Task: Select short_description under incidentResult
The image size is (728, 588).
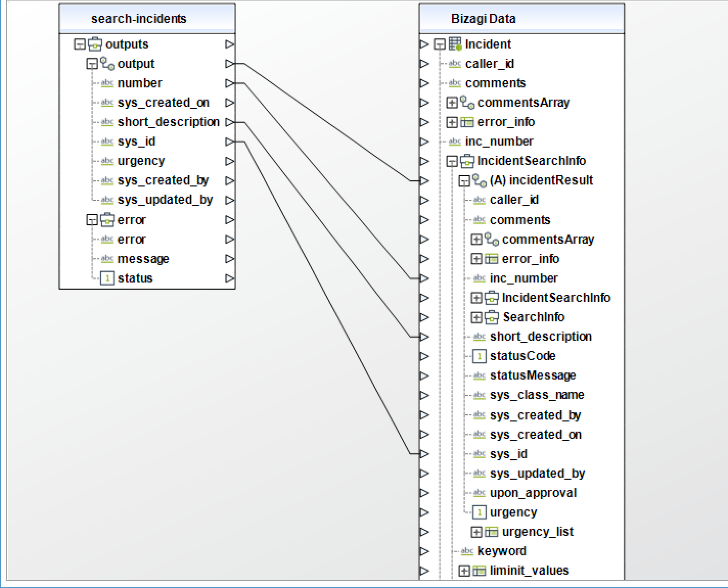Action: [x=541, y=337]
